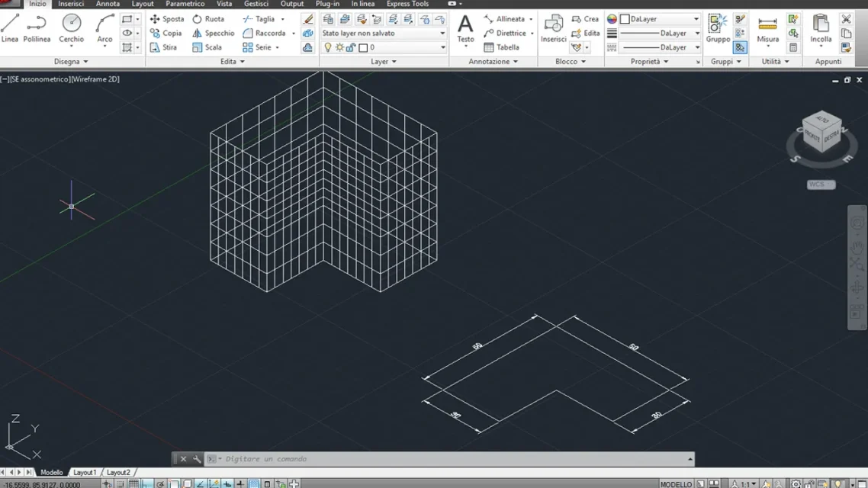868x488 pixels.
Task: Toggle grid display in status bar
Action: pos(133,484)
